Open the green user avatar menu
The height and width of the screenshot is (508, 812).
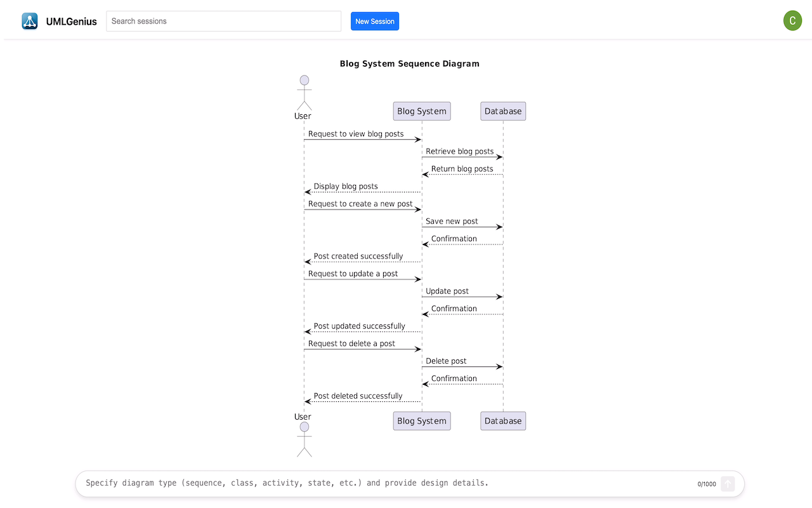coord(792,20)
